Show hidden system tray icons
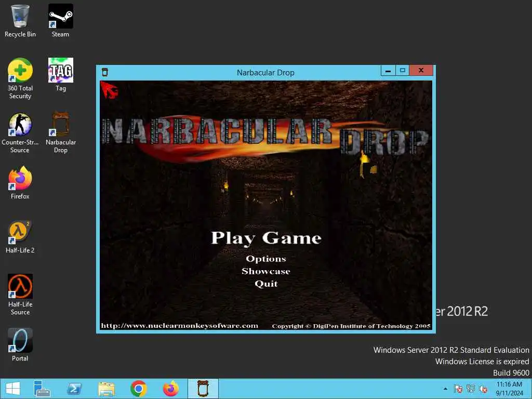Viewport: 532px width, 399px height. tap(445, 389)
